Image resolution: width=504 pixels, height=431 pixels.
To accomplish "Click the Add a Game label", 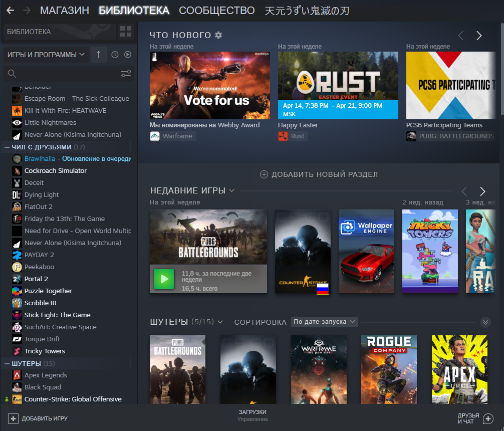I will [45, 418].
